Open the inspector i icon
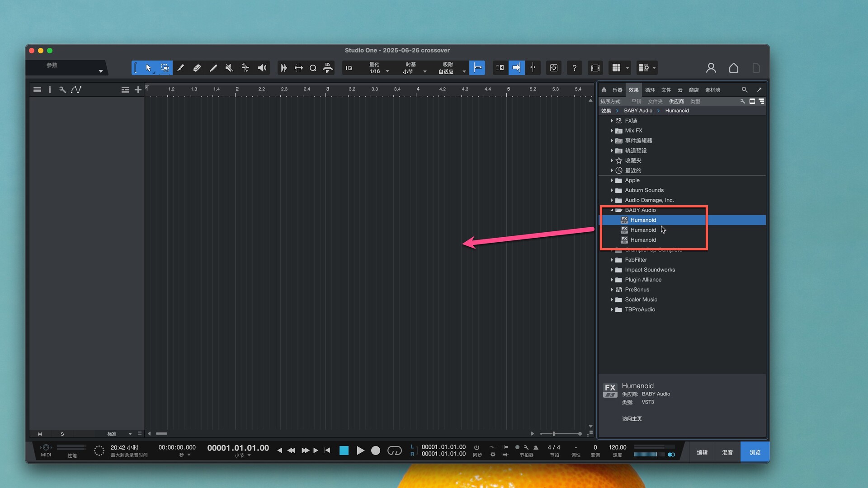This screenshot has height=488, width=868. pyautogui.click(x=50, y=90)
